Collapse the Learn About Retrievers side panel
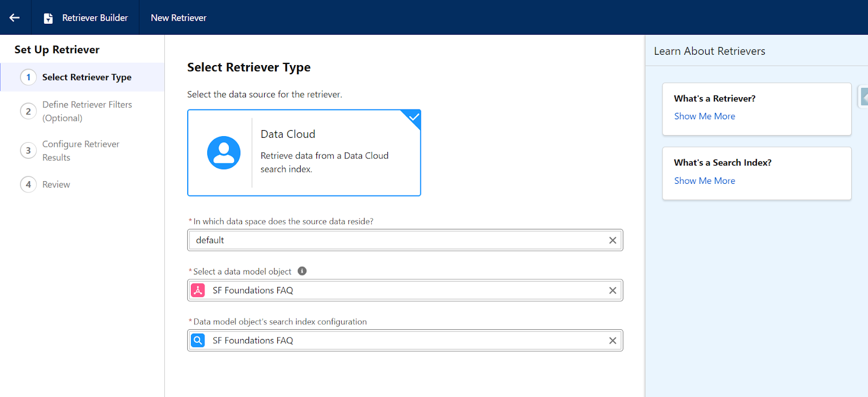 click(864, 97)
